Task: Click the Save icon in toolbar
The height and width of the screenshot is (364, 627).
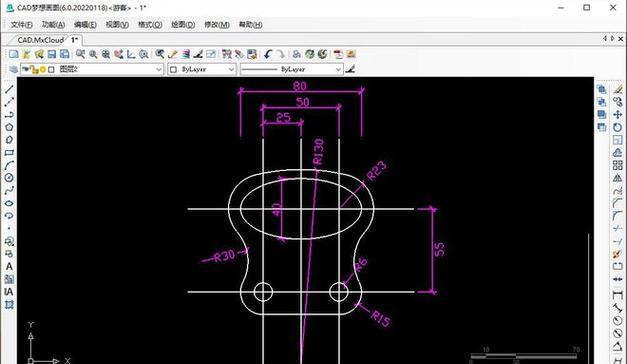Action: click(x=52, y=54)
